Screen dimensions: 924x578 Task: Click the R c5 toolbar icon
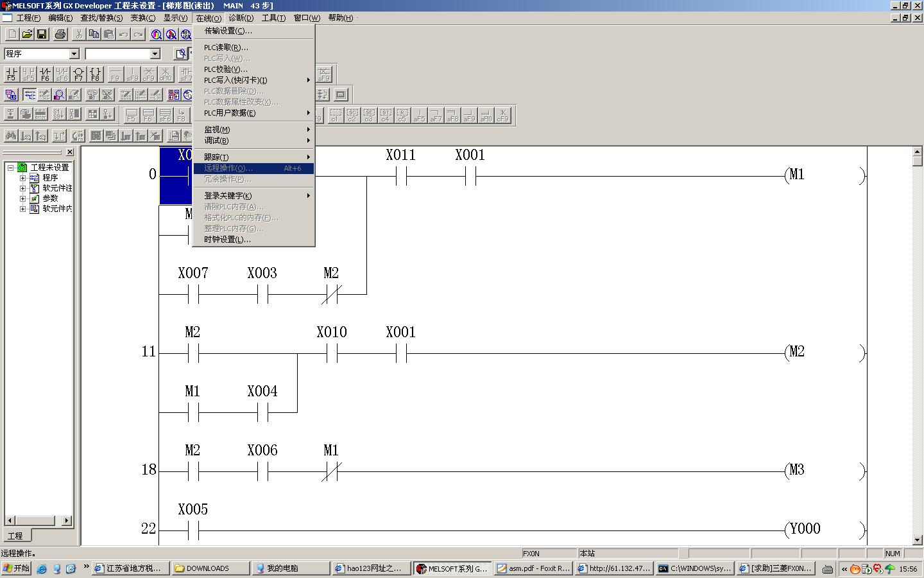click(402, 115)
